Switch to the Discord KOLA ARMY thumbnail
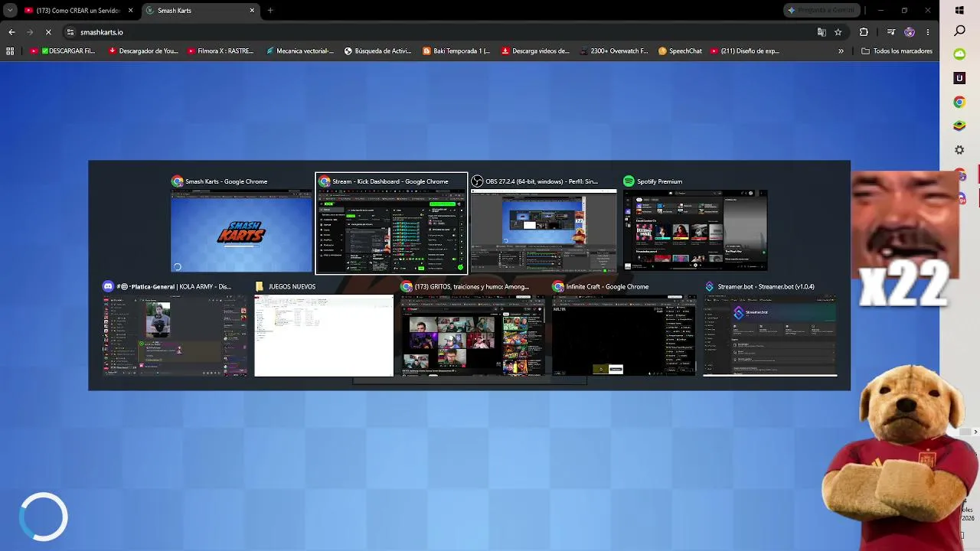Viewport: 980px width, 551px height. pos(175,328)
